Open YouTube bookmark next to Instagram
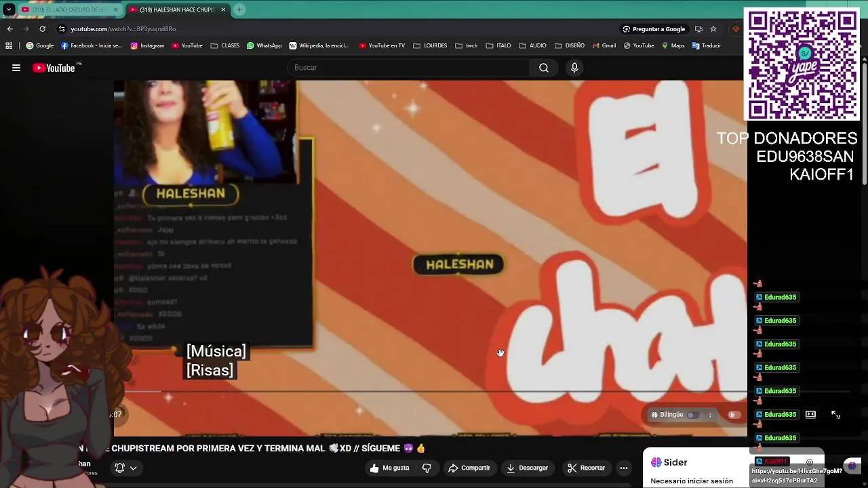 (x=187, y=45)
